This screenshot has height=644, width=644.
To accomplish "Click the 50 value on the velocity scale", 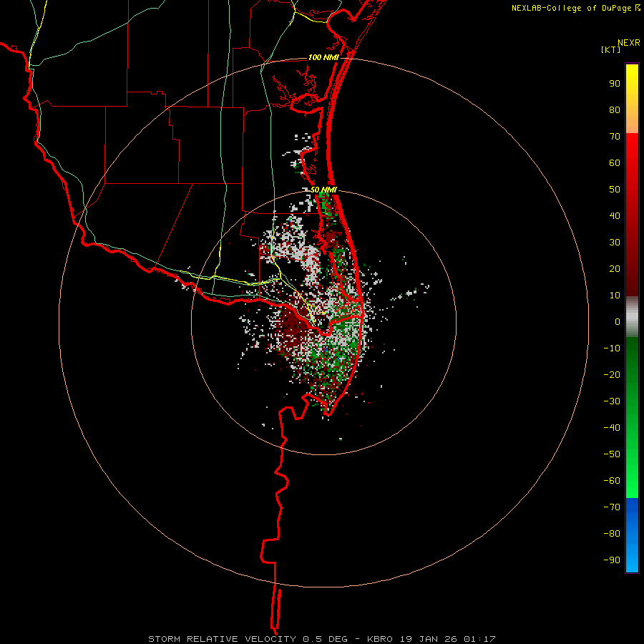I will click(x=615, y=190).
